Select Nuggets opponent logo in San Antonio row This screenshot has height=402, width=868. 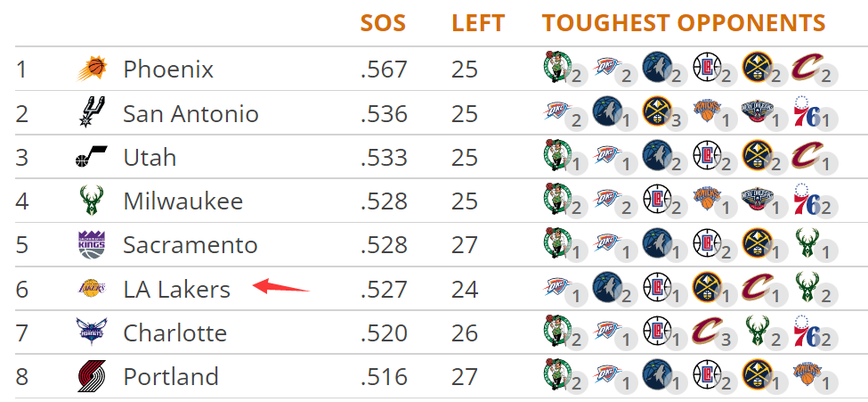(657, 111)
